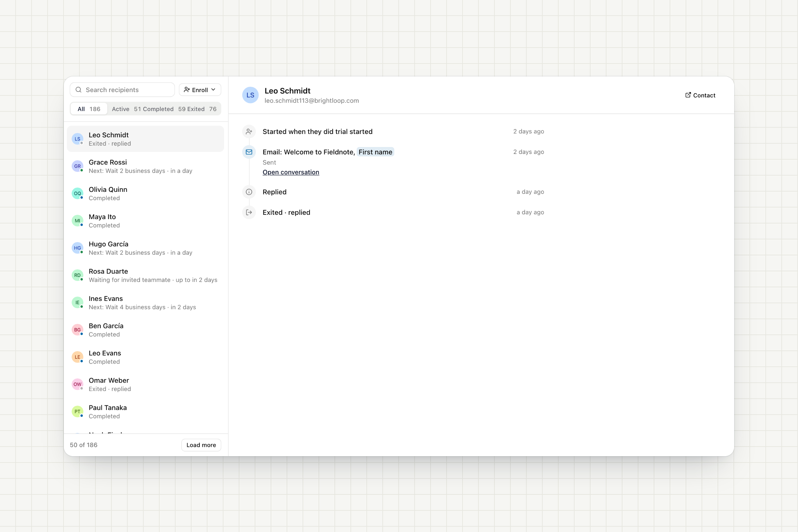Select Maya Ito recipient name

pos(102,217)
